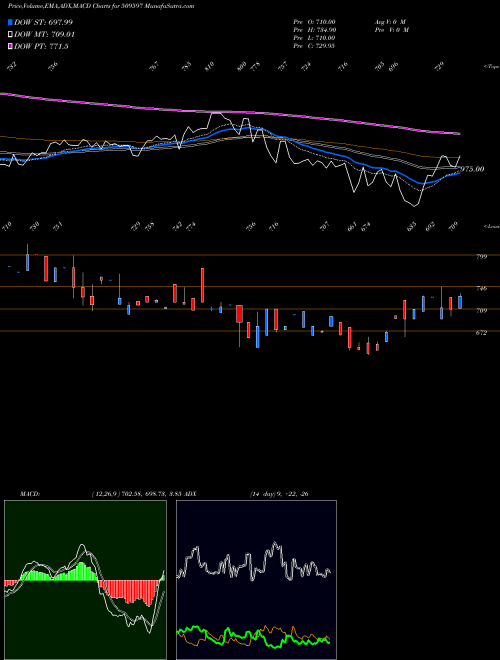Click the 'Pre C: 729.95' close value
Image resolution: width=500 pixels, height=660 pixels.
[x=314, y=46]
